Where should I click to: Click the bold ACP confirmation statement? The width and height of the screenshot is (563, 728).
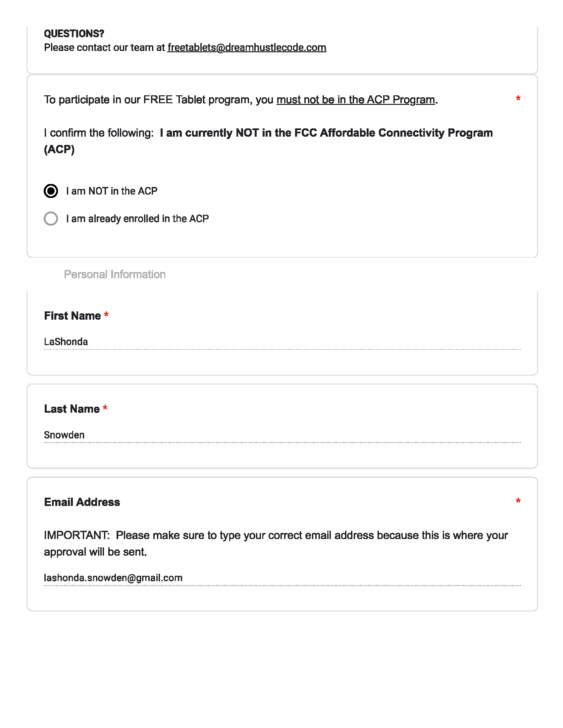pos(269,141)
